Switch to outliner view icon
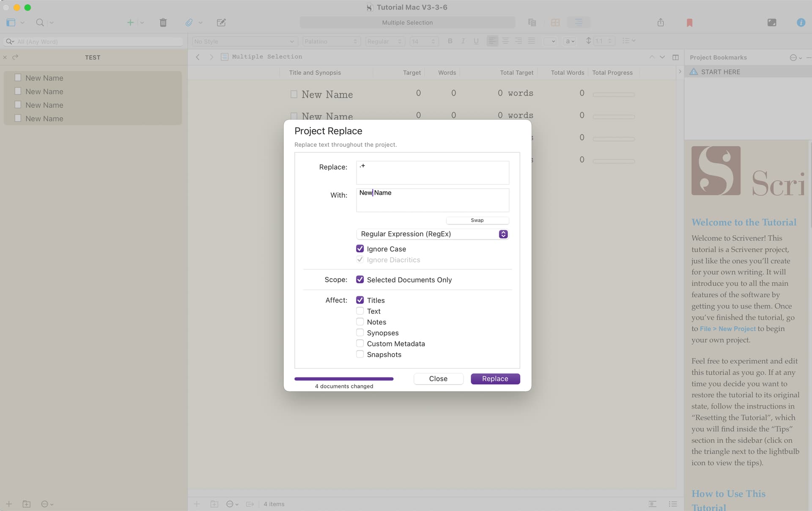Viewport: 812px width, 511px height. (579, 22)
